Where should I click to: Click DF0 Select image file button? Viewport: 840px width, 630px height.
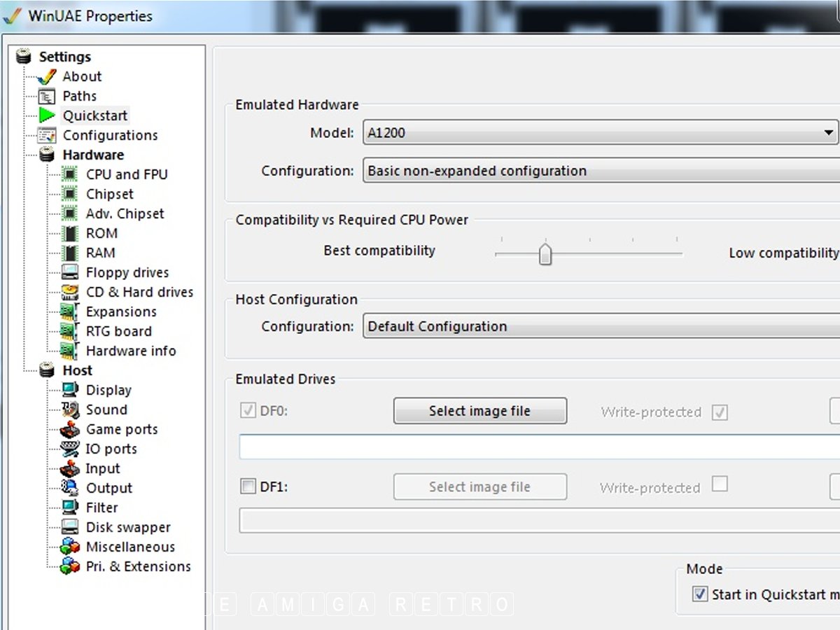pos(479,411)
